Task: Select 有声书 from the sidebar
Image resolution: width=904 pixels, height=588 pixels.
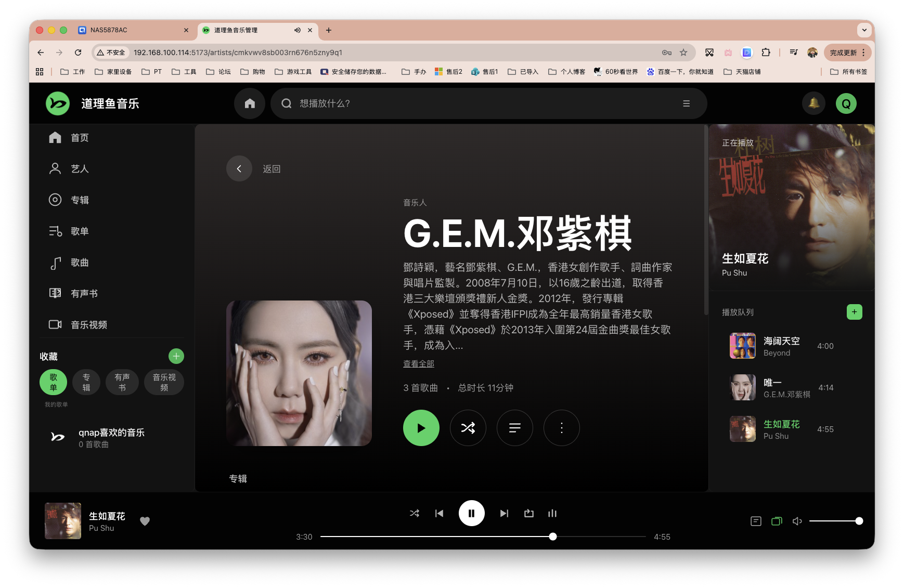Action: click(83, 293)
